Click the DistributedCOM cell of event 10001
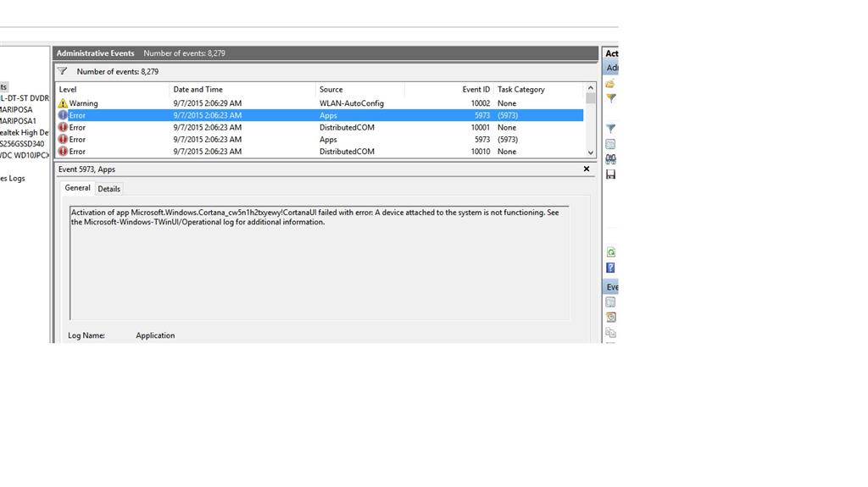The height and width of the screenshot is (487, 868). point(347,127)
